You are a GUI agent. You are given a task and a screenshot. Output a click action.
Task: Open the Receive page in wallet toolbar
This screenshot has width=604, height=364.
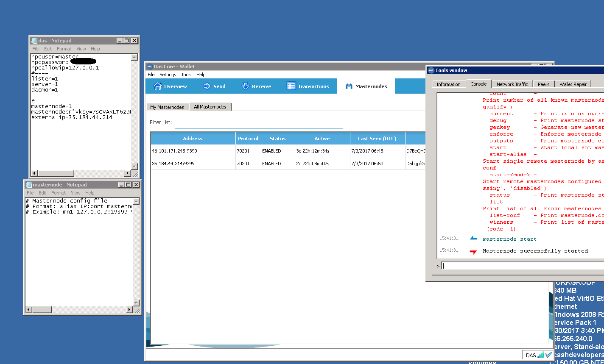pyautogui.click(x=256, y=86)
